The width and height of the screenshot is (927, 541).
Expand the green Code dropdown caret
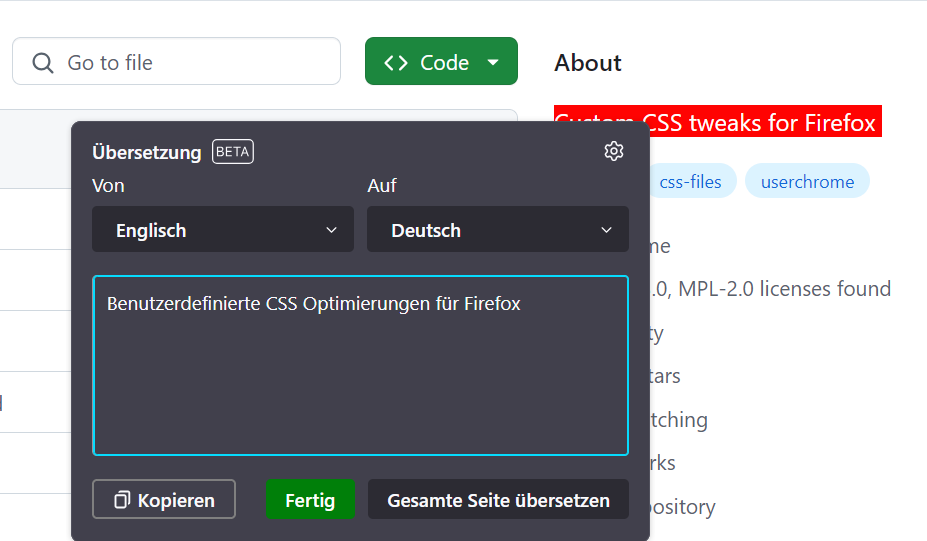[493, 63]
